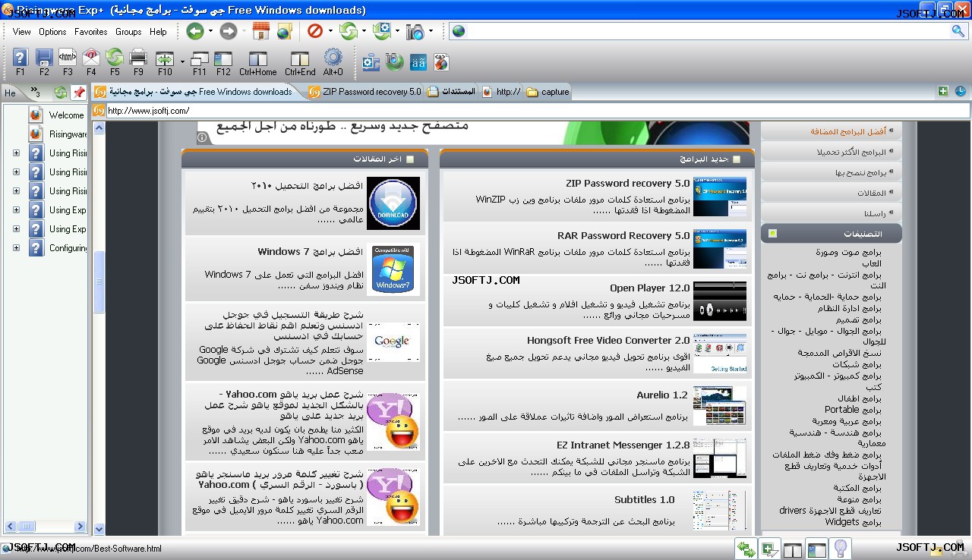The image size is (972, 560).
Task: Expand the Configuring tree node
Action: [16, 248]
